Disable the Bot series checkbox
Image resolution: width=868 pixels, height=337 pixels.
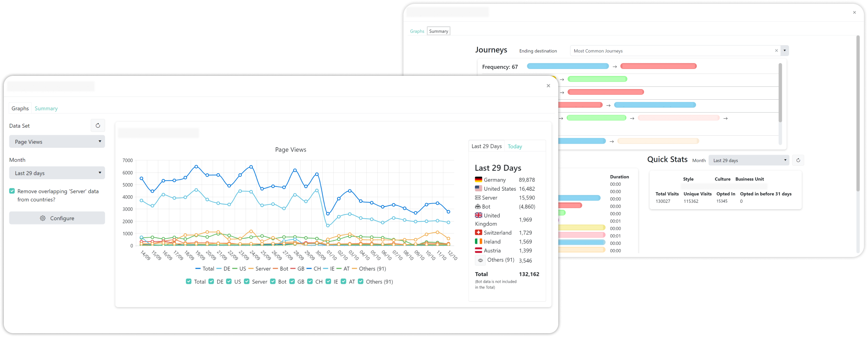pos(273,281)
